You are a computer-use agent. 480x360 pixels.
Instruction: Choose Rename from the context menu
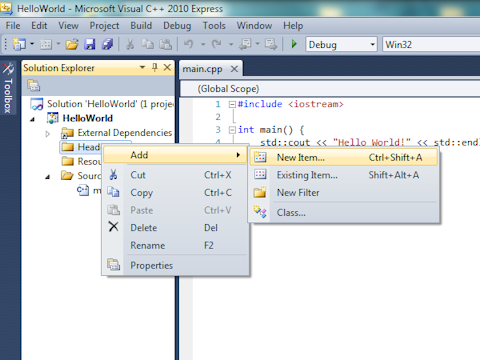175,245
